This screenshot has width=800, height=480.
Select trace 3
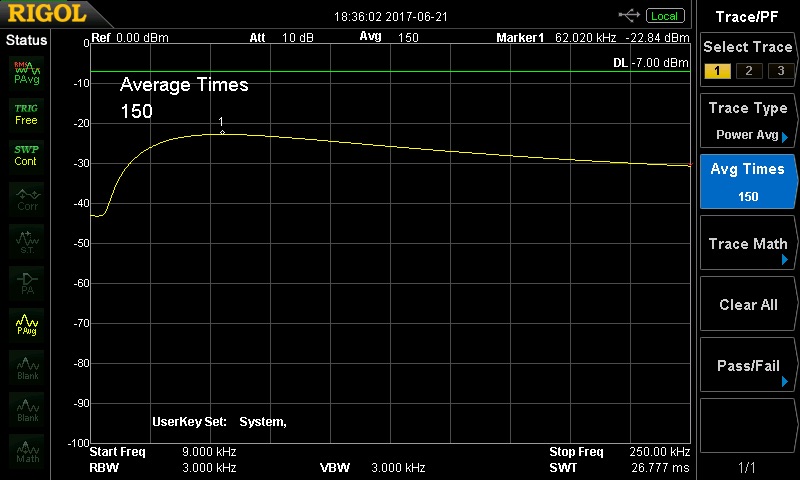tap(781, 70)
